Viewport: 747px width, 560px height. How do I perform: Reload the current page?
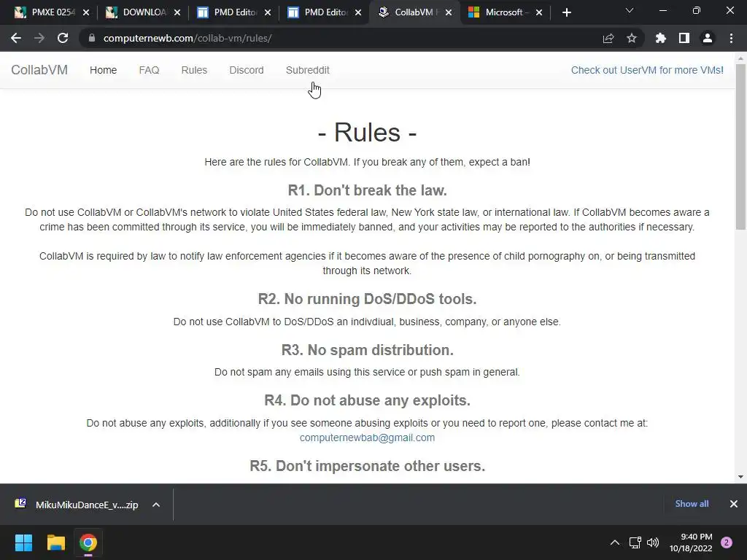click(63, 38)
